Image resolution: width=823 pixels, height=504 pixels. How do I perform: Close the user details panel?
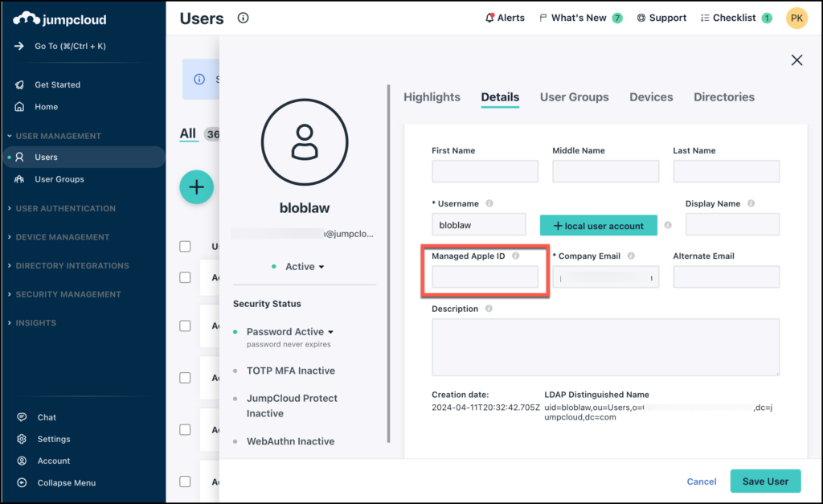(796, 59)
